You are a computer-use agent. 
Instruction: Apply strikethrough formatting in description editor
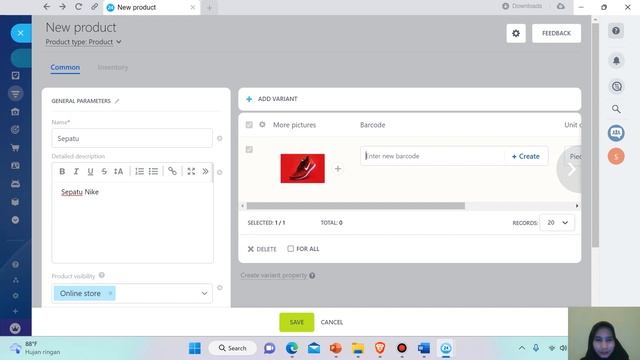[104, 171]
